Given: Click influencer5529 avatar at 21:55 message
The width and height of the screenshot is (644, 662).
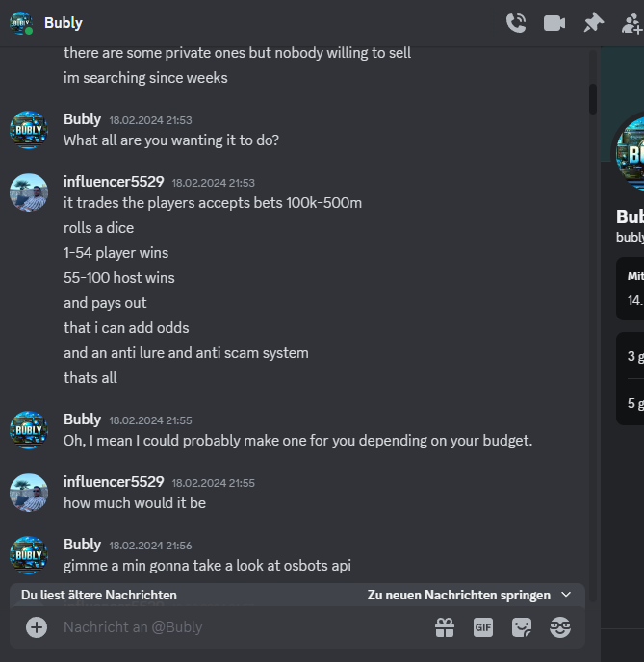Looking at the screenshot, I should (x=29, y=493).
